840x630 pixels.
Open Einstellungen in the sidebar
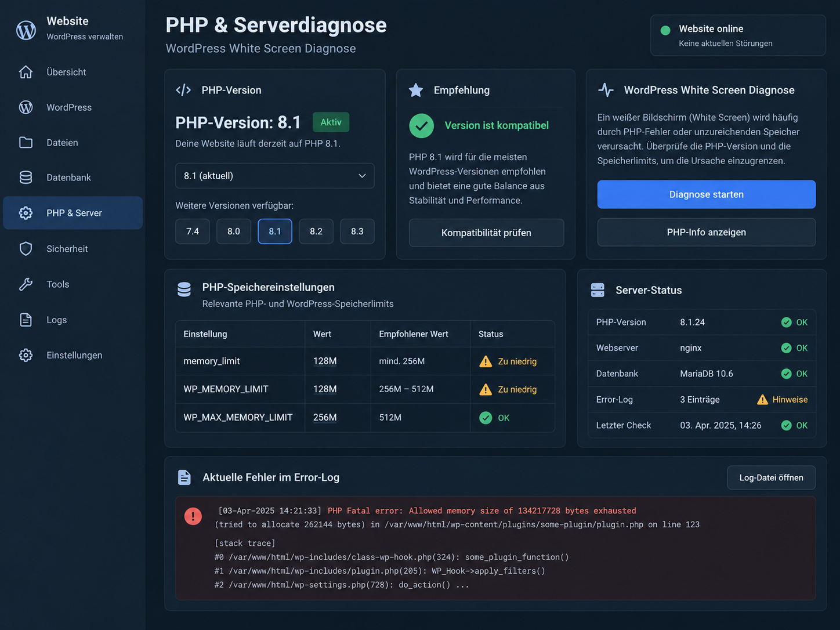pos(73,355)
